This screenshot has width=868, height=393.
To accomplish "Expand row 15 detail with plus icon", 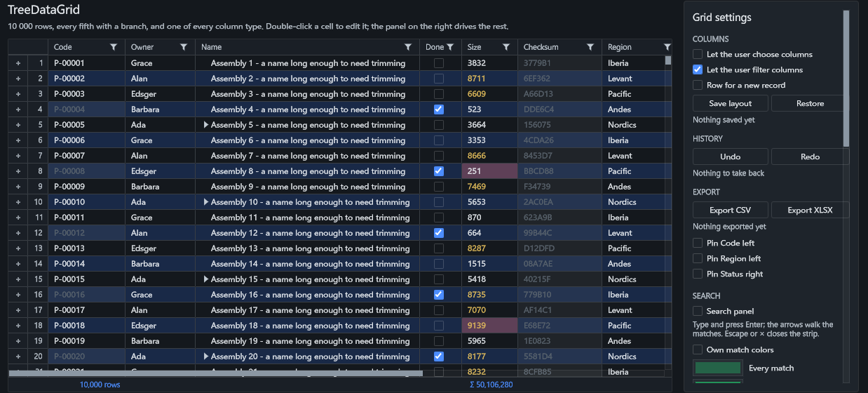I will coord(18,279).
